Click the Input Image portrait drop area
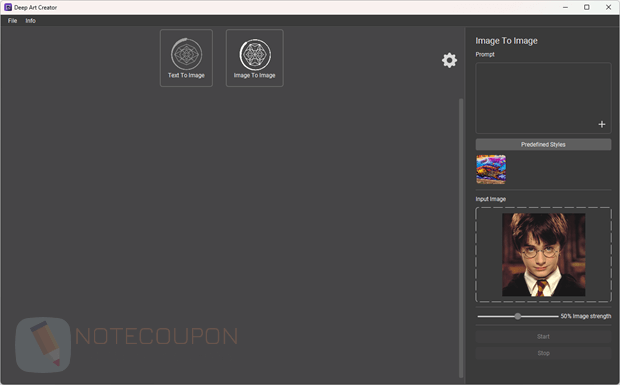 pyautogui.click(x=543, y=255)
